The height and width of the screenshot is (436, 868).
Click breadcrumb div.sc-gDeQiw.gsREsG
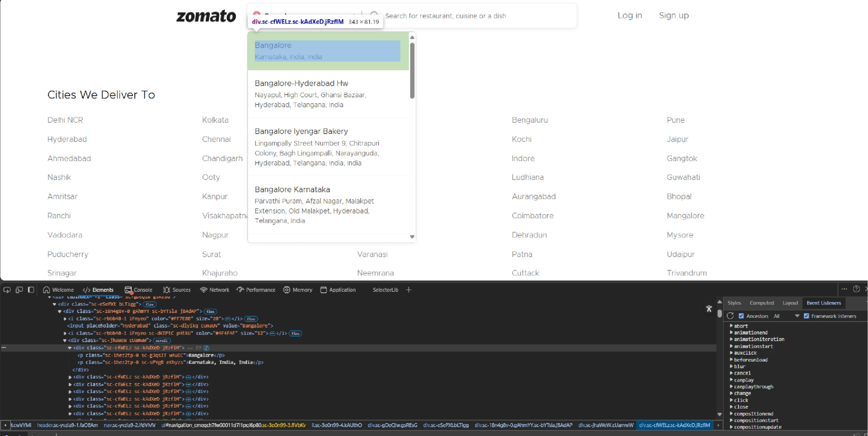[x=393, y=425]
